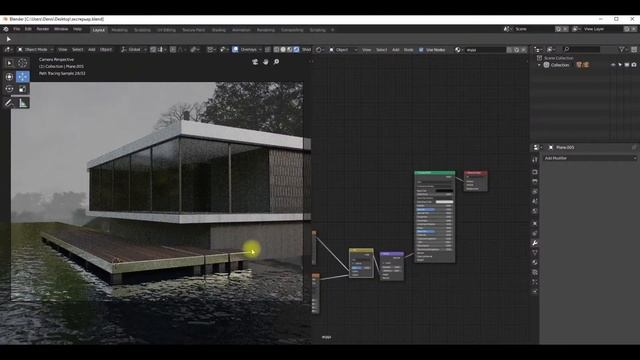Open the Scene properties tab
The height and width of the screenshot is (360, 640).
click(x=535, y=201)
